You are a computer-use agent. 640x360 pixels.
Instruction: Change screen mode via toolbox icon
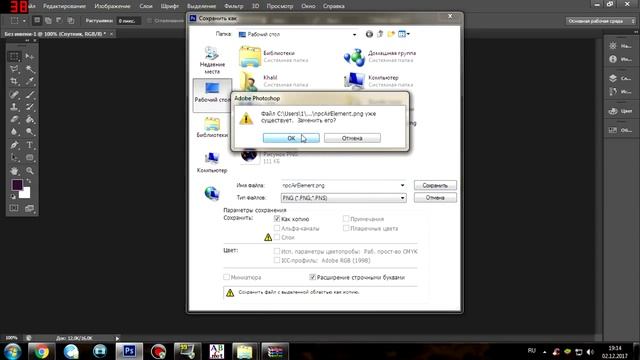30,208
